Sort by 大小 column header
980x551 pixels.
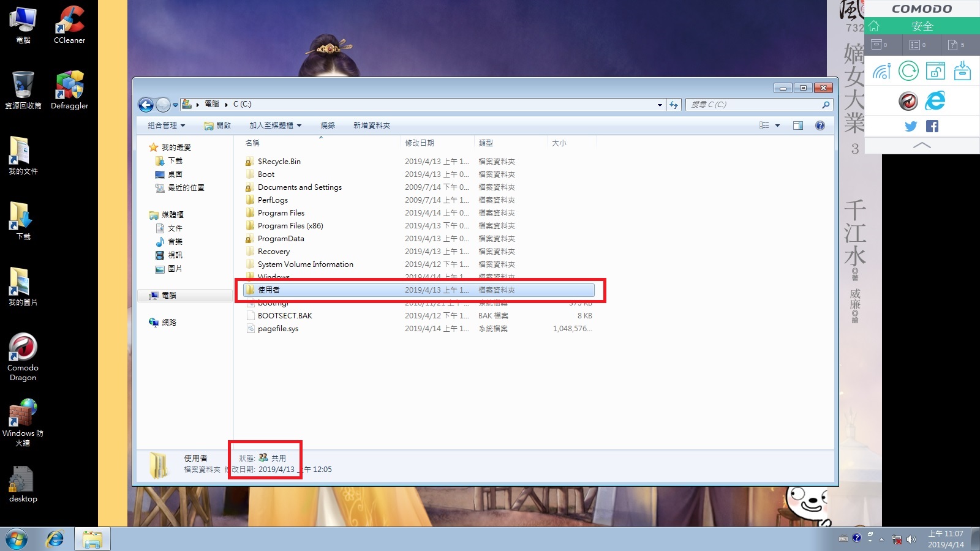[559, 143]
